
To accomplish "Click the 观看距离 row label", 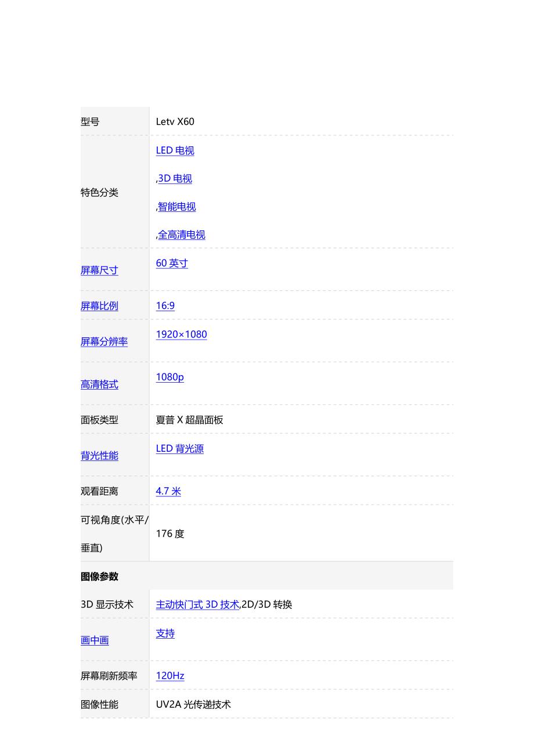I will [99, 491].
